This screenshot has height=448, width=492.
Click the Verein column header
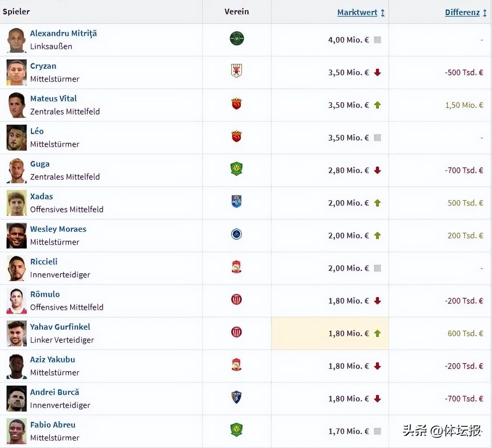[237, 12]
